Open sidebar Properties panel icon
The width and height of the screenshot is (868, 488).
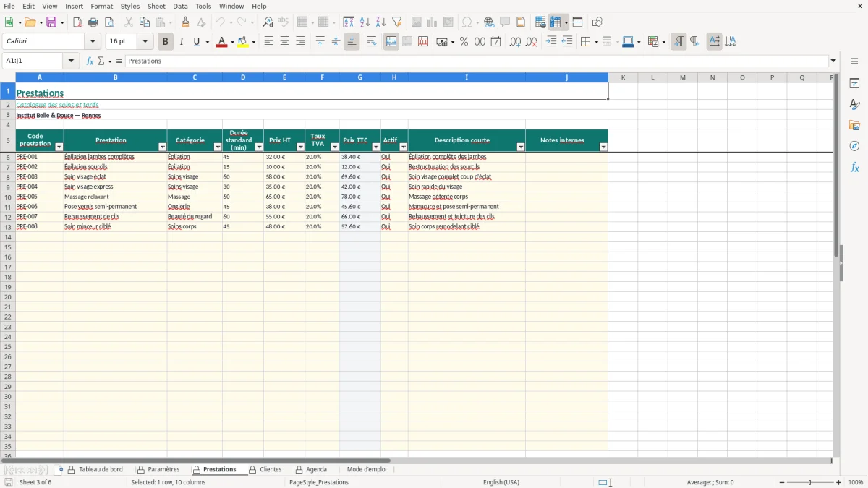click(854, 84)
